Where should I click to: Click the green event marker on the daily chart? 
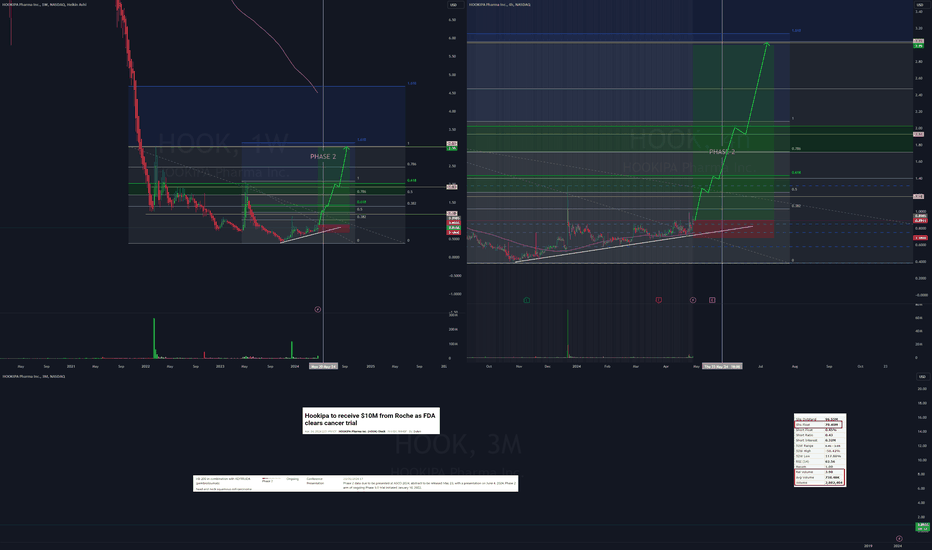coord(527,300)
